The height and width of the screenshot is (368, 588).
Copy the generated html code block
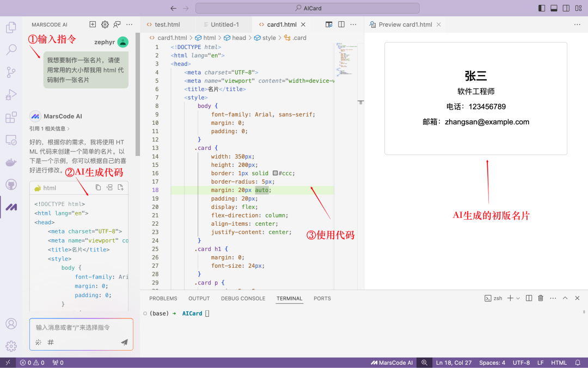click(99, 188)
